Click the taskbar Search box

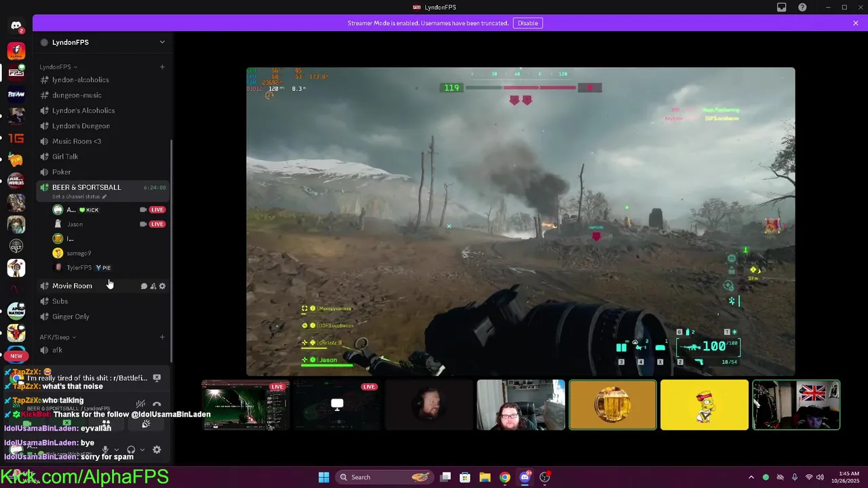pos(384,477)
